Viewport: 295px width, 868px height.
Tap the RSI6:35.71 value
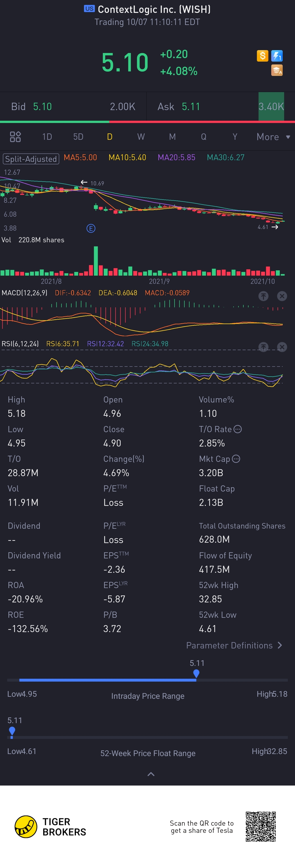pyautogui.click(x=63, y=344)
